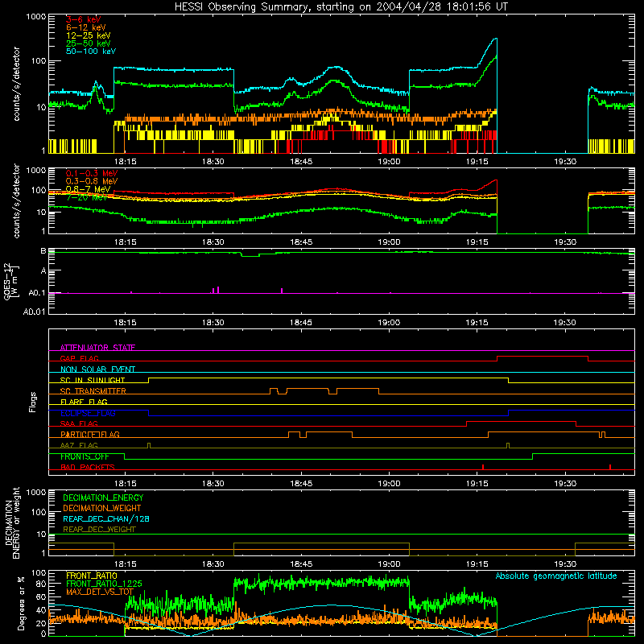Click the FLARE FLAG label
This screenshot has width=644, height=644.
point(84,402)
